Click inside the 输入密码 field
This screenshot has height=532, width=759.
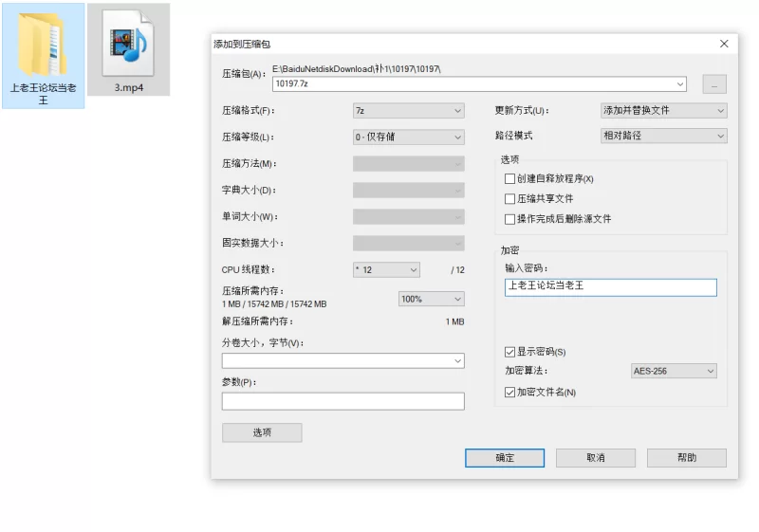[611, 287]
